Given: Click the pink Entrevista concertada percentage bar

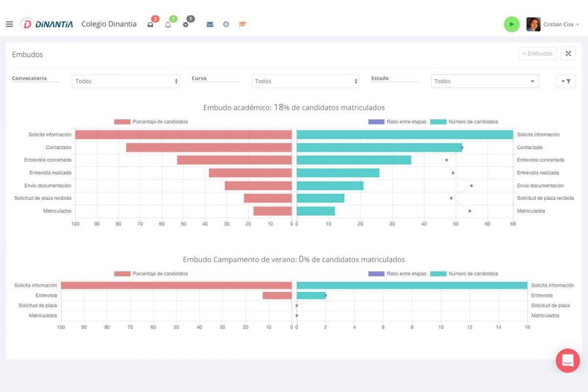Looking at the screenshot, I should (x=235, y=160).
